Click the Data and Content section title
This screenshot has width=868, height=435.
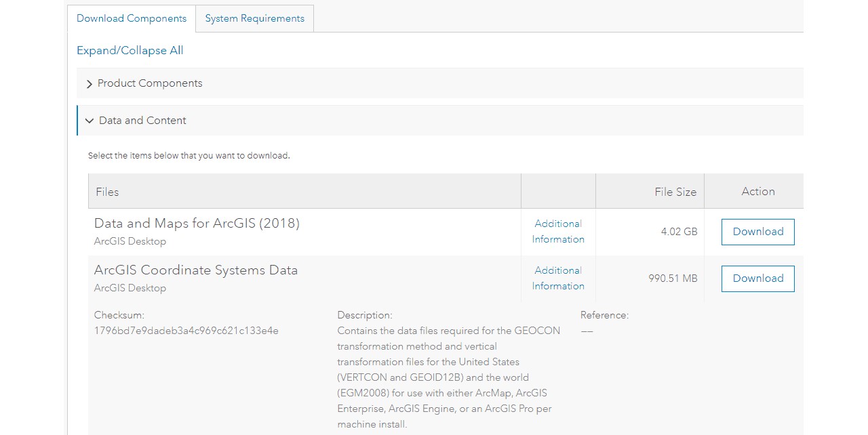142,121
